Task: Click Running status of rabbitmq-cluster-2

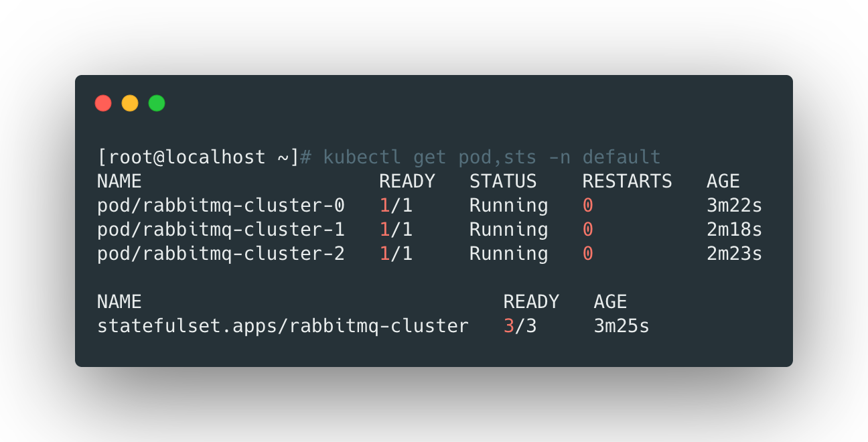Action: coord(508,254)
